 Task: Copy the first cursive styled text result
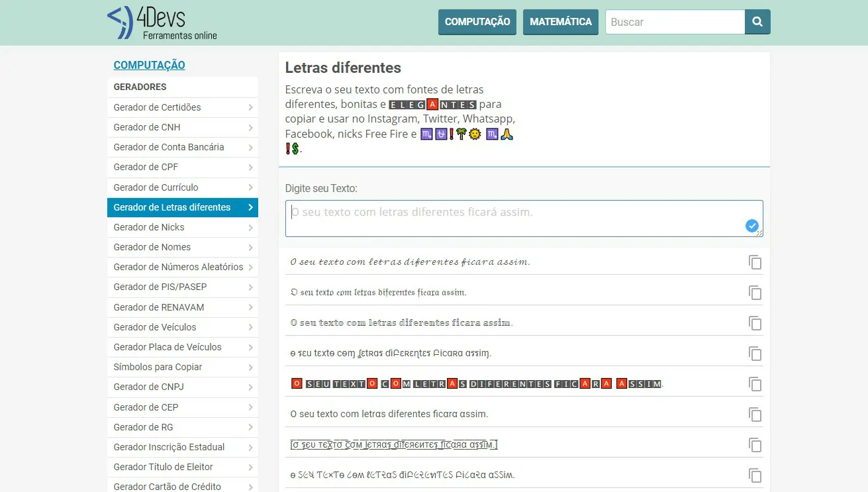pos(755,262)
